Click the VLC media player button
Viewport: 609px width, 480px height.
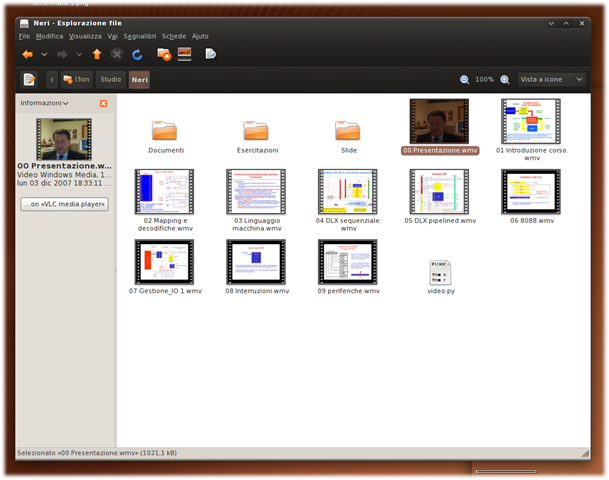click(x=64, y=204)
